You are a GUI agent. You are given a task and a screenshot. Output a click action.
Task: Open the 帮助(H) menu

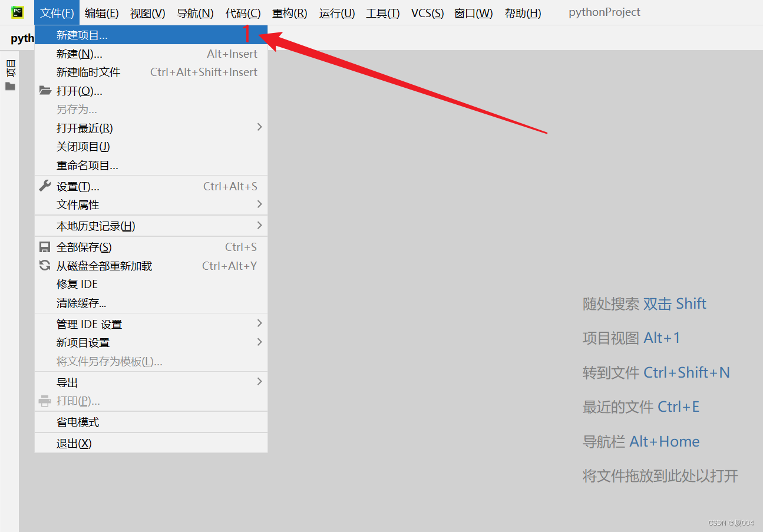523,13
